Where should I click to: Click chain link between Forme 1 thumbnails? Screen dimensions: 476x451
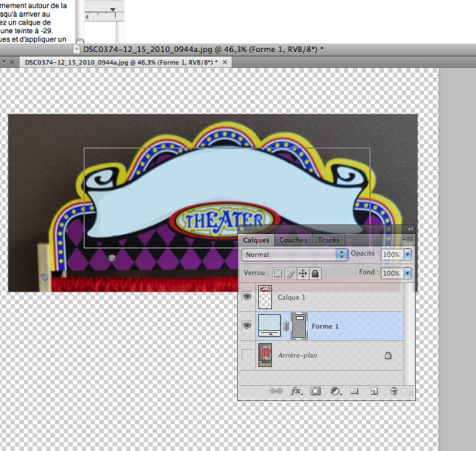[286, 326]
